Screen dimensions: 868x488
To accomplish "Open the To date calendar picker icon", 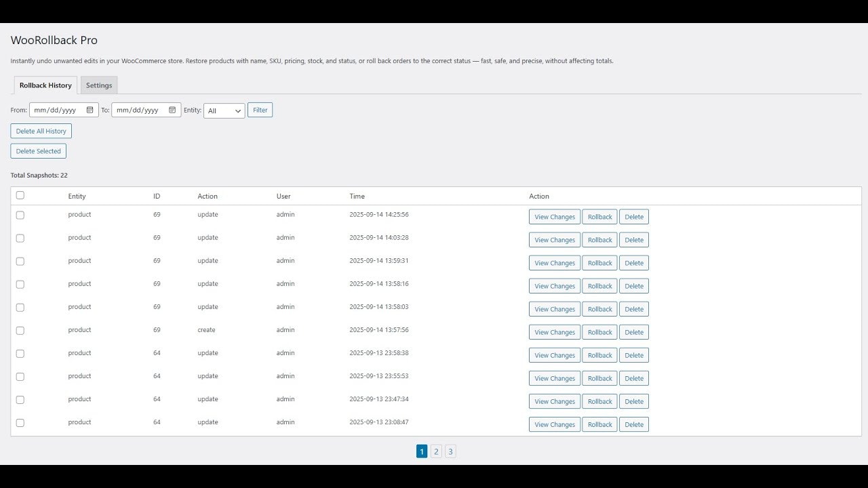I will tap(172, 110).
